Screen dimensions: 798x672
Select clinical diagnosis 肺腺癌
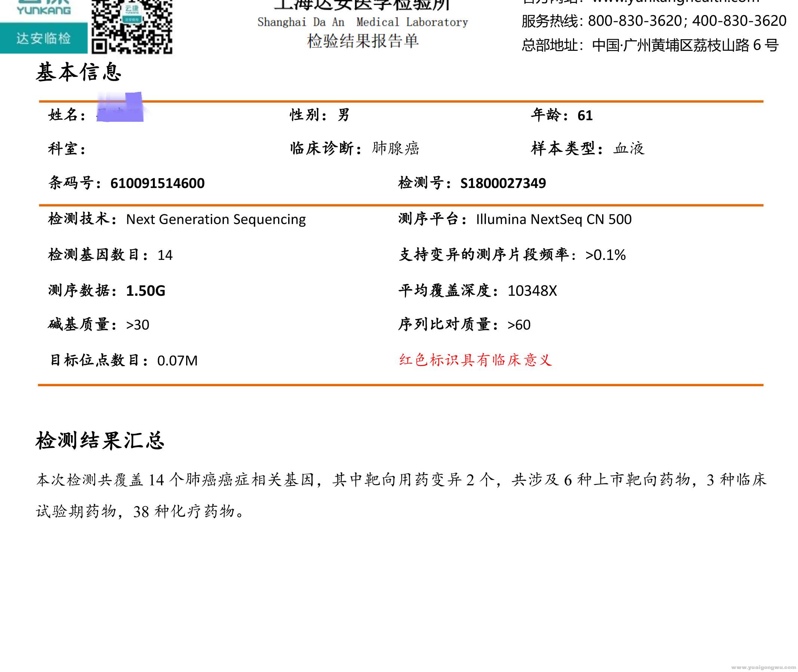[x=395, y=148]
